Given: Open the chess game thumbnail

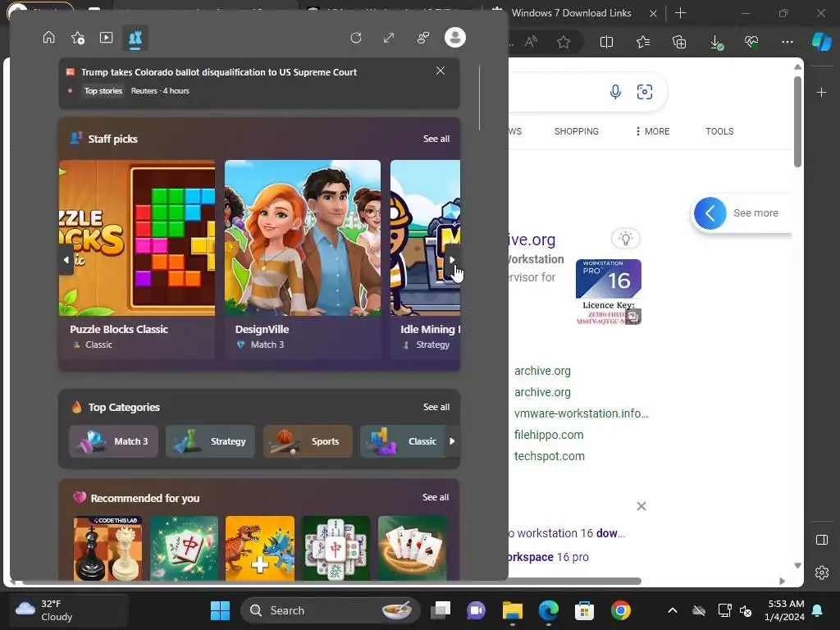Looking at the screenshot, I should pyautogui.click(x=107, y=548).
